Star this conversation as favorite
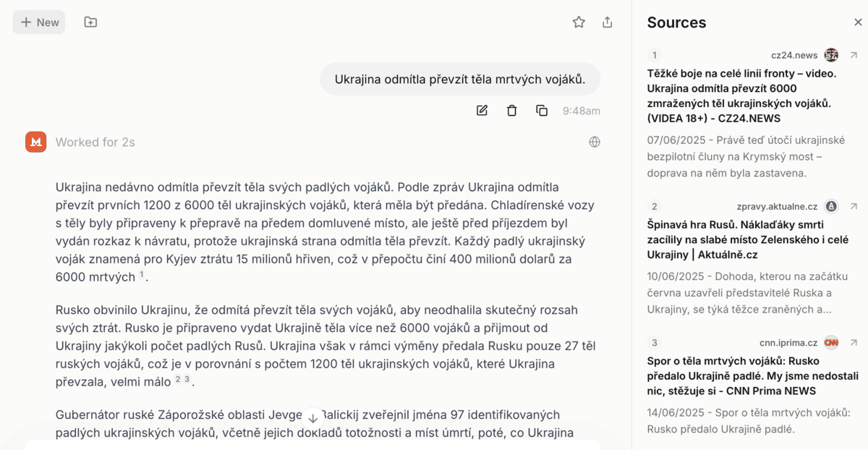Viewport: 868px width, 450px height. 579,22
